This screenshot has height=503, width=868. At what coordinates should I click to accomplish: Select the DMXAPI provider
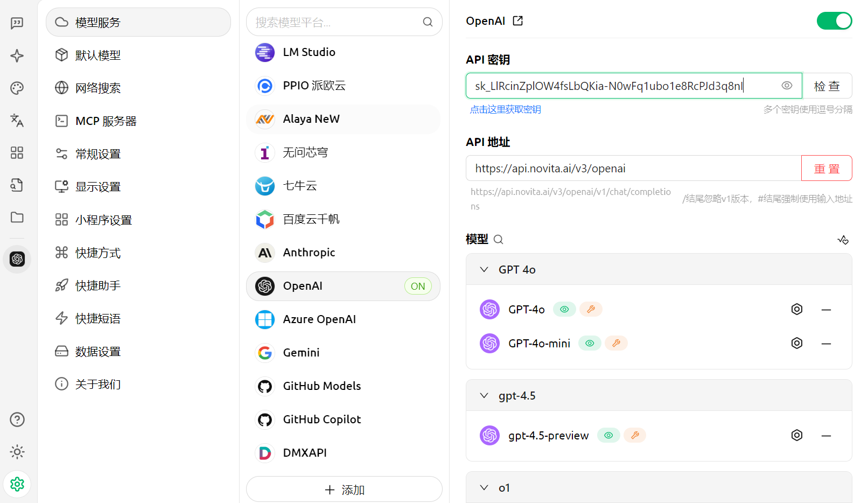343,453
